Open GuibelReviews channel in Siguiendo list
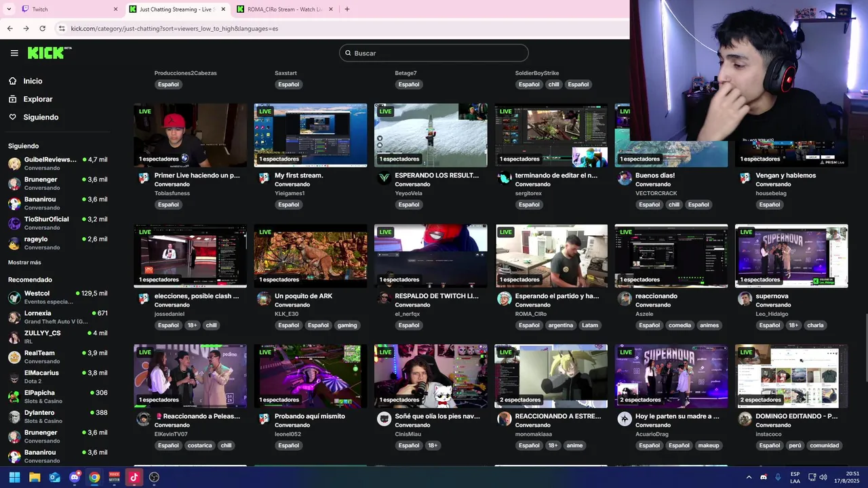 [x=58, y=163]
